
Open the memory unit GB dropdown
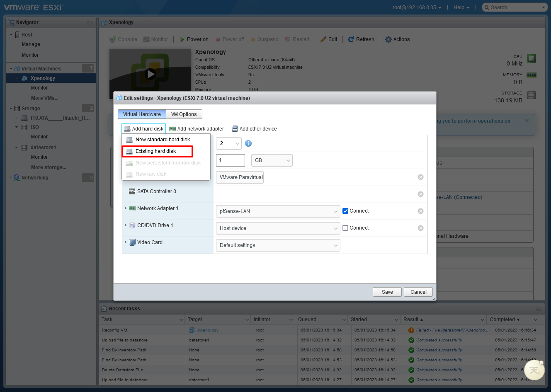tap(272, 160)
